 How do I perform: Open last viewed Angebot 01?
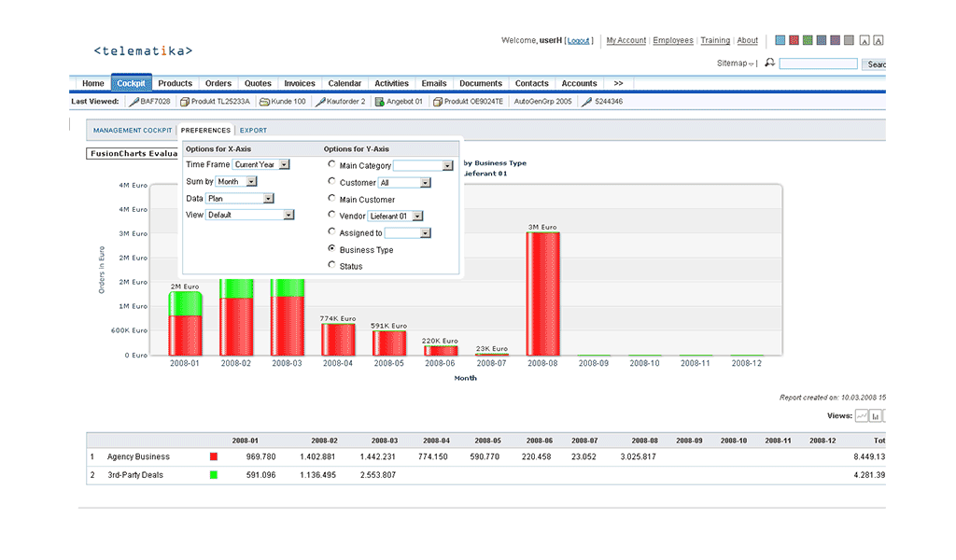tap(399, 102)
